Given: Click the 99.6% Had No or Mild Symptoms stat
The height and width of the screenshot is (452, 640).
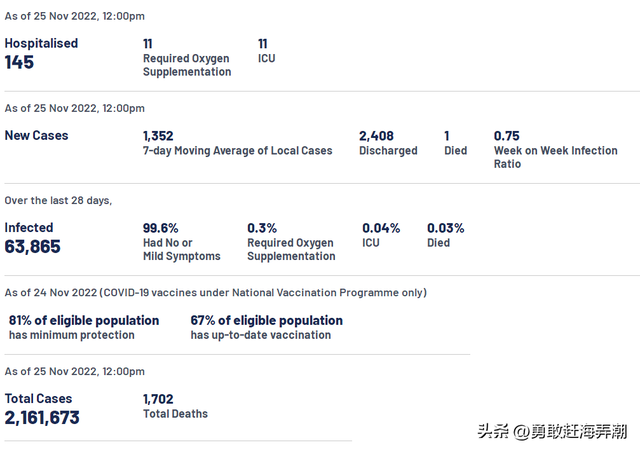Looking at the screenshot, I should [x=161, y=228].
